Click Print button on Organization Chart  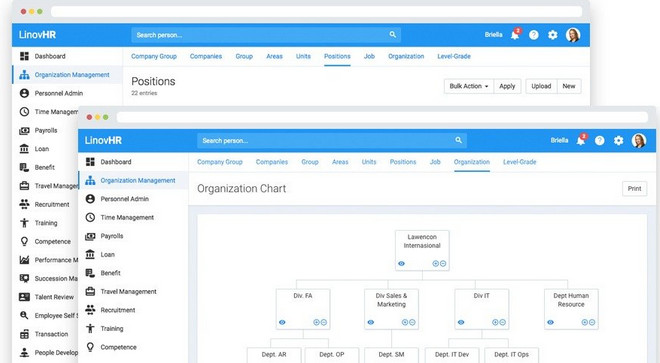click(x=634, y=189)
